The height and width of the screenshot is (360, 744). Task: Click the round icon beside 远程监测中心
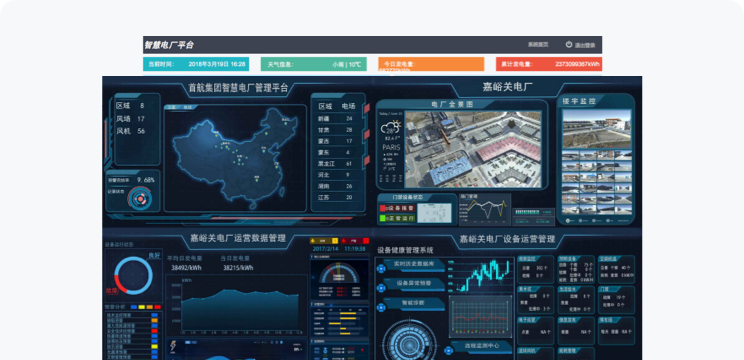(448, 351)
